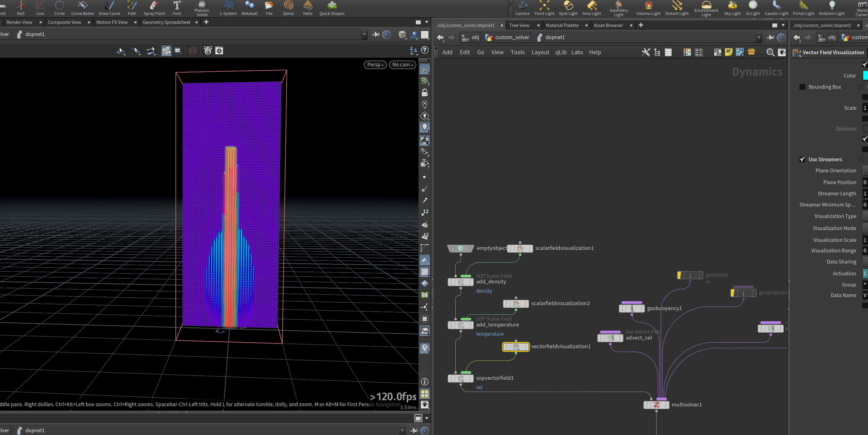868x435 pixels.
Task: Choose the Volume Light tool
Action: 648,8
